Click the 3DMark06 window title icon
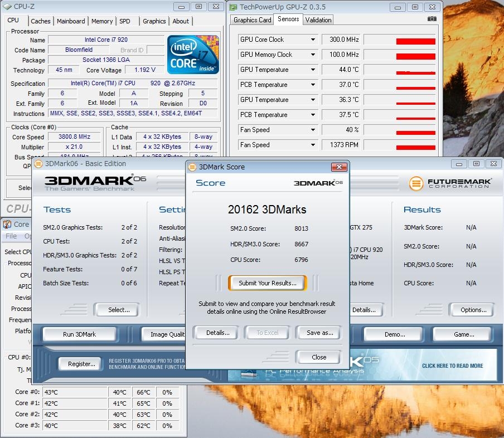This screenshot has height=438, width=504. (38, 164)
